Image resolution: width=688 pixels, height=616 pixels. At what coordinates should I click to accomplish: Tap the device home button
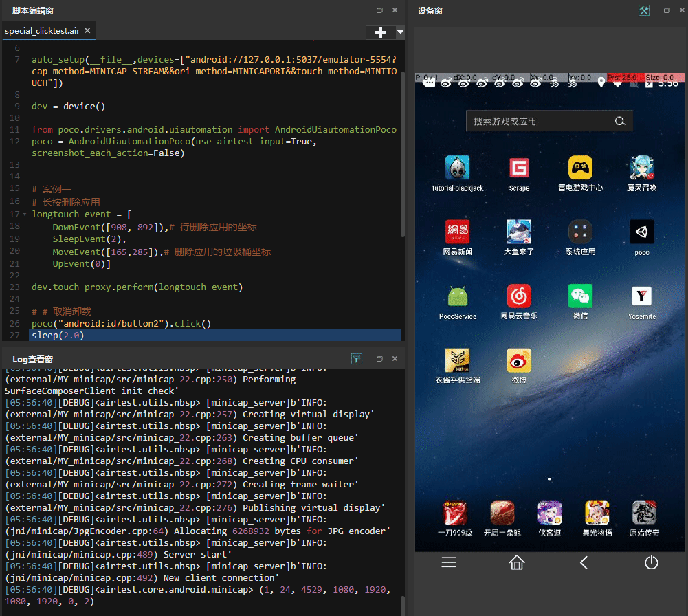[x=516, y=562]
